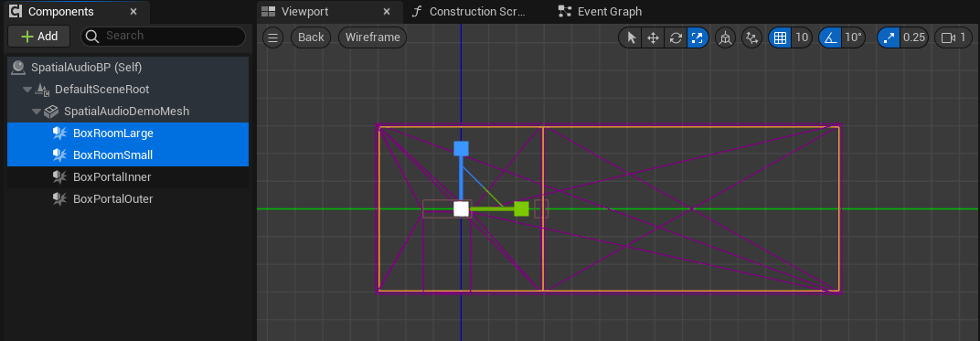This screenshot has width=980, height=341.
Task: Collapse the SpatialAudioDemoMesh tree node
Action: [x=37, y=112]
